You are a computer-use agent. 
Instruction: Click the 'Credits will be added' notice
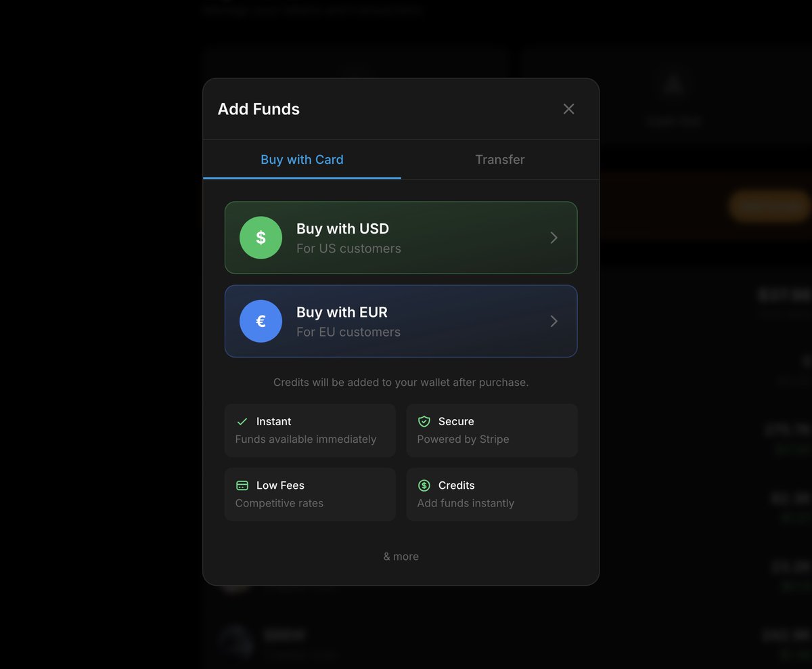click(x=401, y=383)
